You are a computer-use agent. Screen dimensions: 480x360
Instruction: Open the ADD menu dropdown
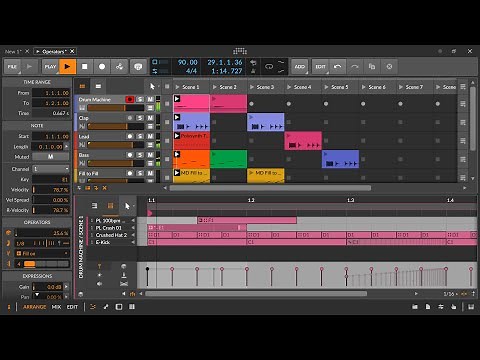click(x=300, y=66)
